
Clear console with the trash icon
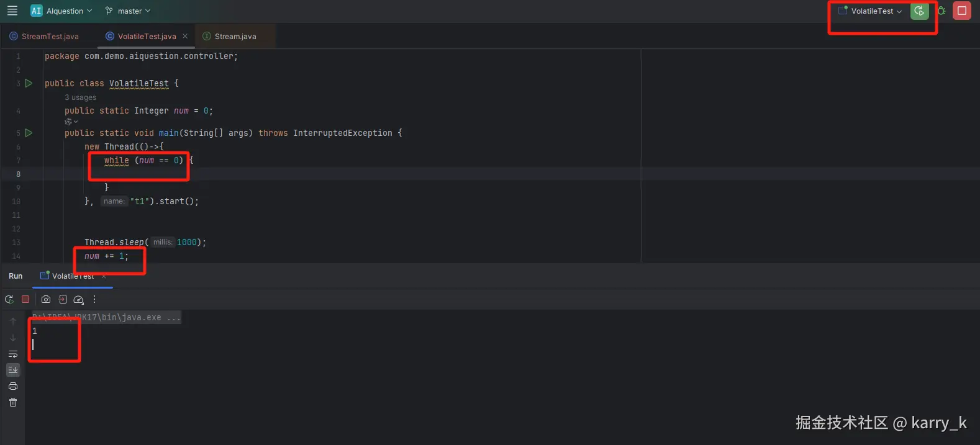pos(13,402)
